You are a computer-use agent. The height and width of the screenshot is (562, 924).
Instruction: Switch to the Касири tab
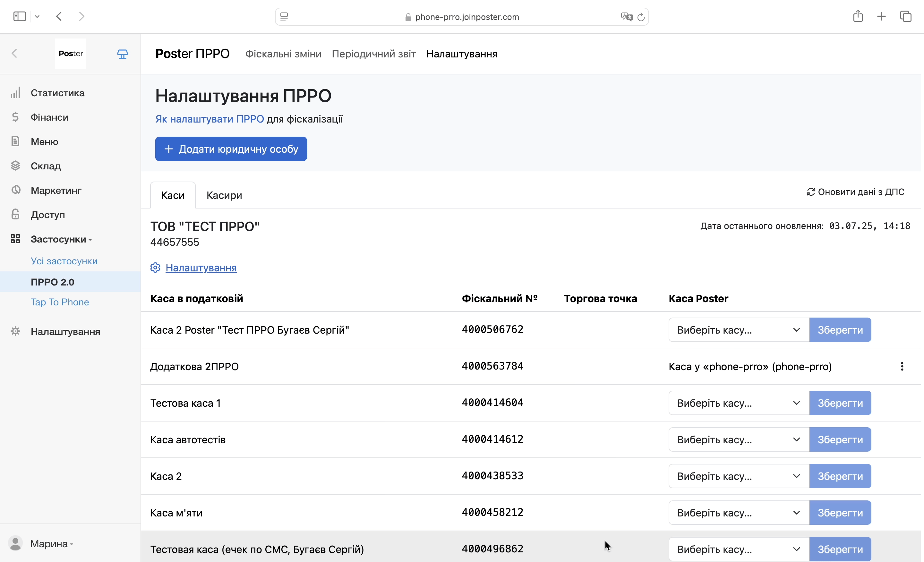(224, 195)
